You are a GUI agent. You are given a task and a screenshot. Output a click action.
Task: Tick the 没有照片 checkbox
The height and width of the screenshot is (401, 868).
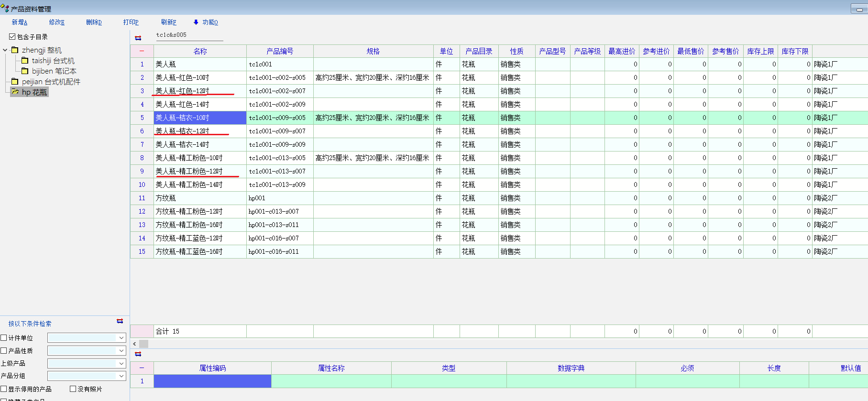tap(73, 389)
